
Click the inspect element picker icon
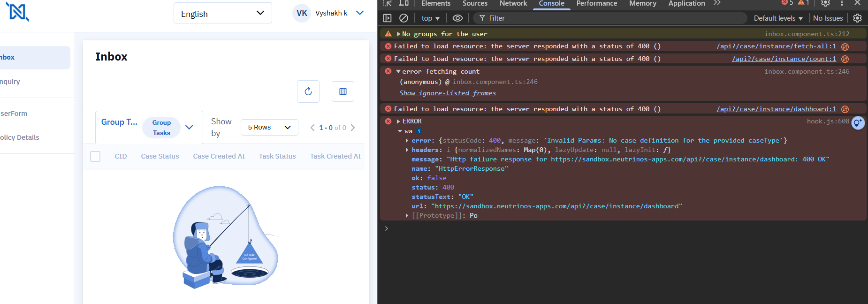(387, 3)
